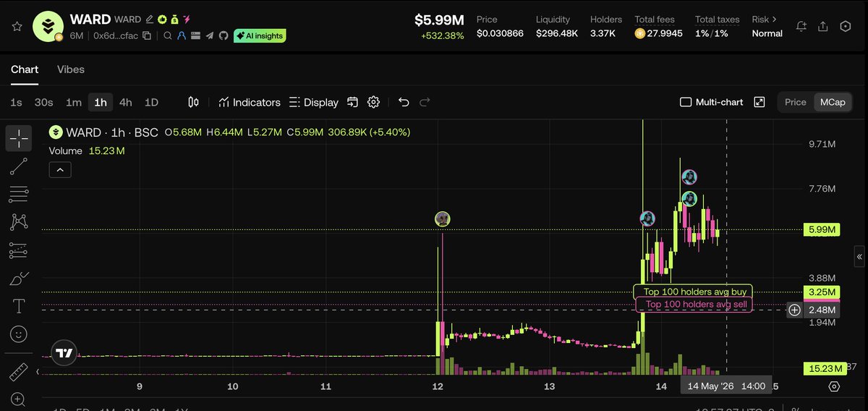868x411 pixels.
Task: Open the emoji sticker tool
Action: [x=19, y=334]
